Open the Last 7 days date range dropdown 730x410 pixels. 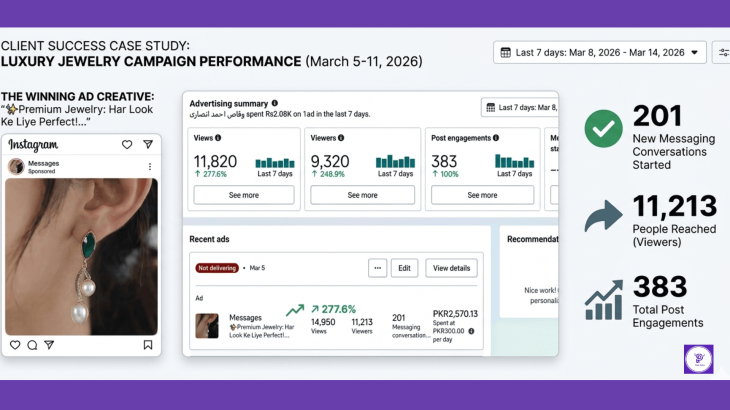[600, 52]
